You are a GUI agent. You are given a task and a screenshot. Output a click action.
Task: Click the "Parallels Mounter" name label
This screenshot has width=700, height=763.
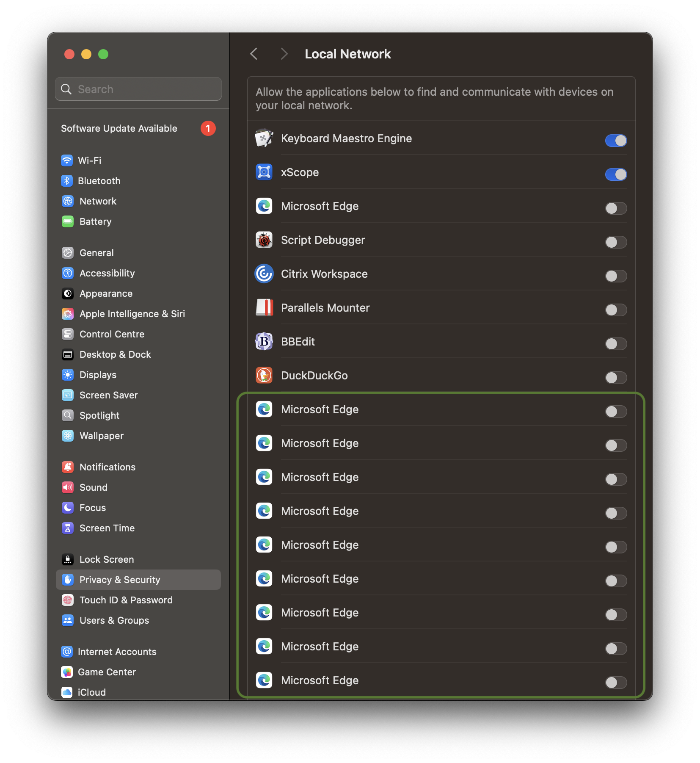coord(325,308)
